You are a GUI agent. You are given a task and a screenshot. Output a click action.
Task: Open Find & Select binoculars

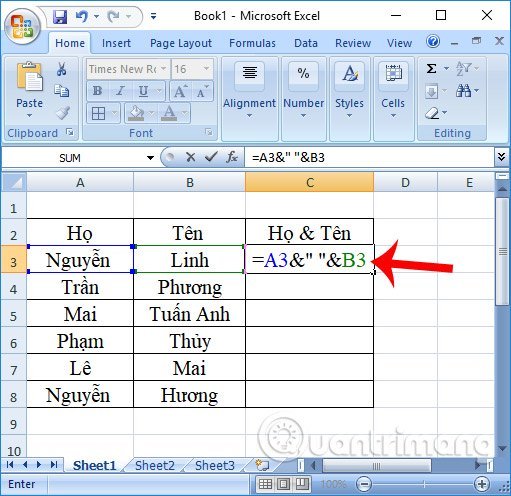(x=463, y=91)
